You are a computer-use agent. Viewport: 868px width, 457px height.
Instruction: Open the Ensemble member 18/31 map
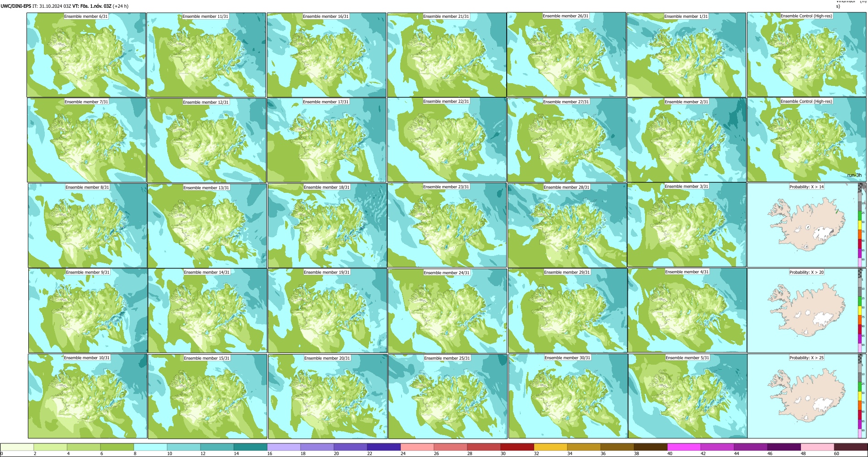point(328,226)
